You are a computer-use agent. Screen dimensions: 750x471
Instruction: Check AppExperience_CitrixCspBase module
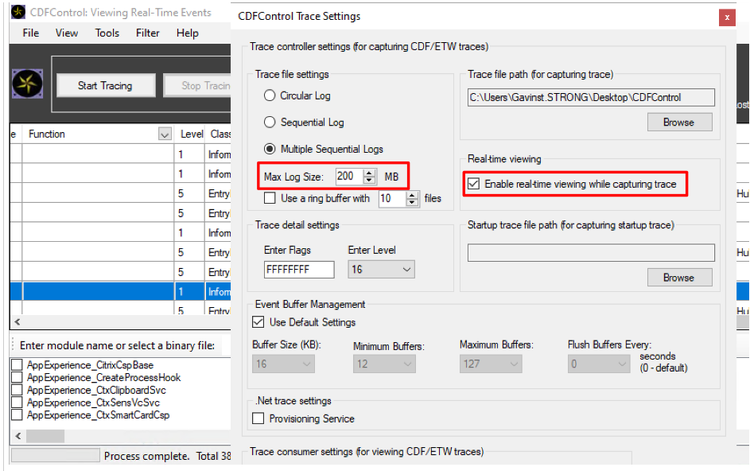coord(17,365)
